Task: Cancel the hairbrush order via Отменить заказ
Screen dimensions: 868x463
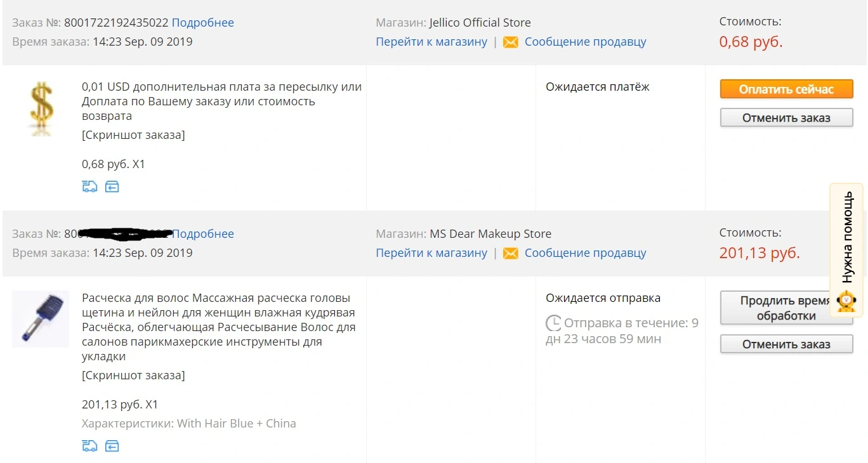Action: click(x=786, y=344)
